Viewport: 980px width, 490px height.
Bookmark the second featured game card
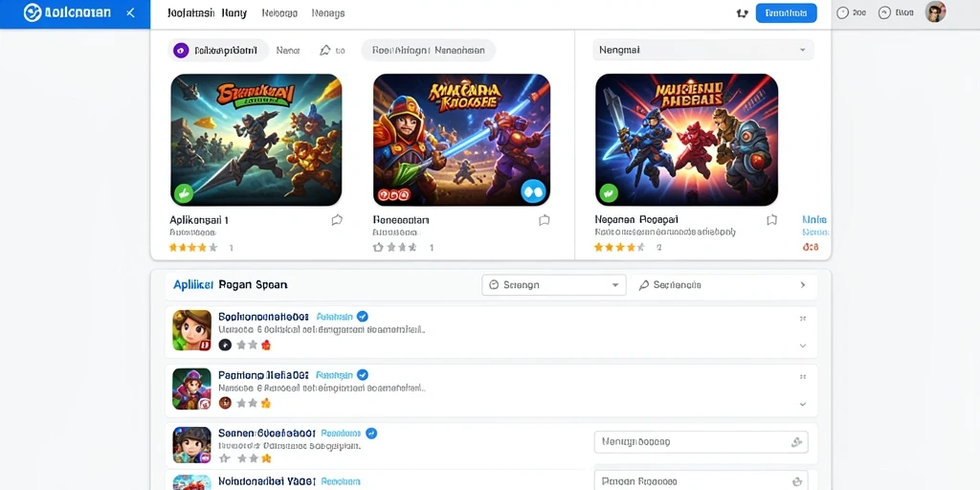(544, 220)
